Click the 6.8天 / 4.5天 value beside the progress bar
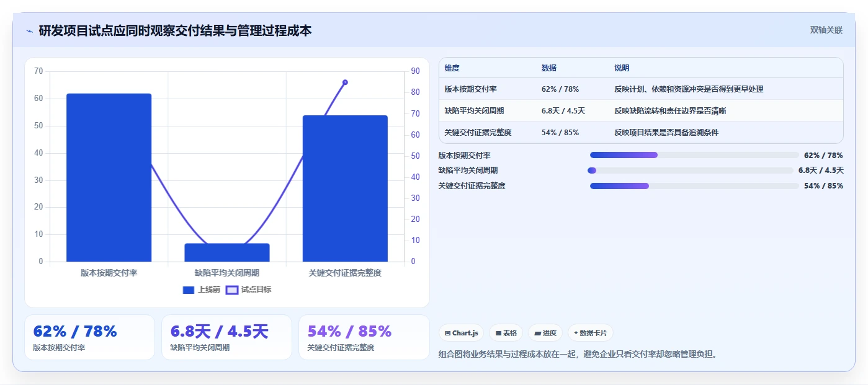Viewport: 868px width, 385px height. coord(821,170)
